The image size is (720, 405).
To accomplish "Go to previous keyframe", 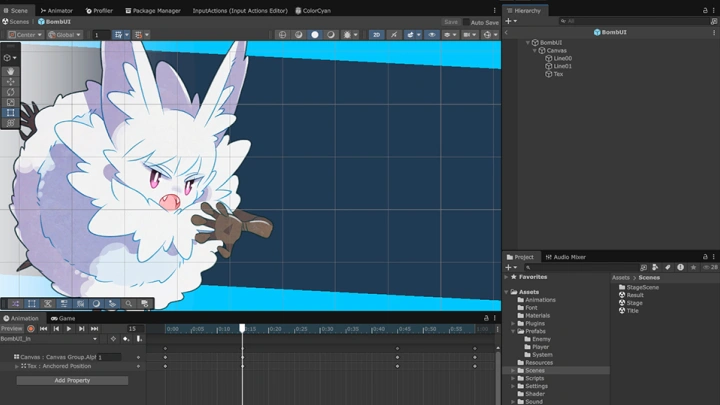I will pos(56,329).
